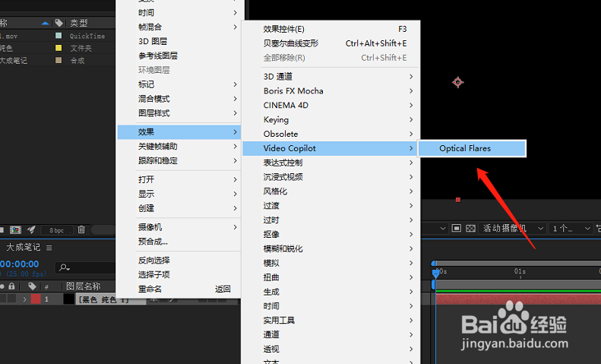The image size is (601, 364).
Task: Open the 扭曲 effects category
Action: [x=331, y=277]
